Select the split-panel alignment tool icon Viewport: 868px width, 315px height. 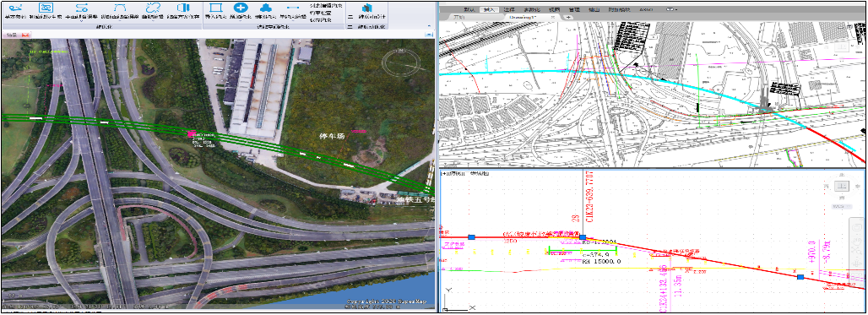pyautogui.click(x=183, y=8)
